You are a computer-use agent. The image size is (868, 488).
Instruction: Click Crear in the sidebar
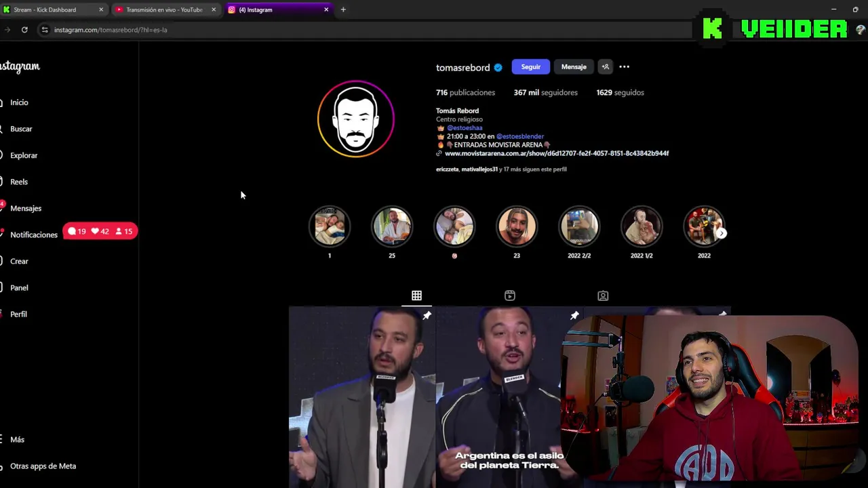19,261
